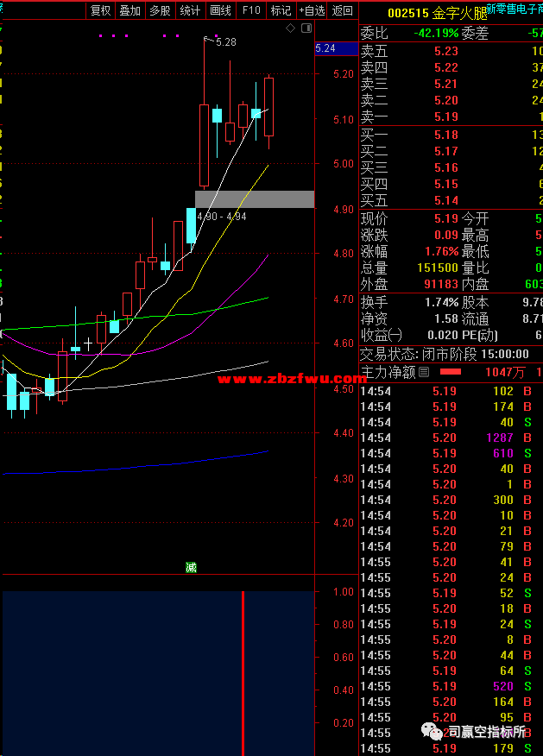
Task: Select trade row with volume 610
Action: point(451,453)
